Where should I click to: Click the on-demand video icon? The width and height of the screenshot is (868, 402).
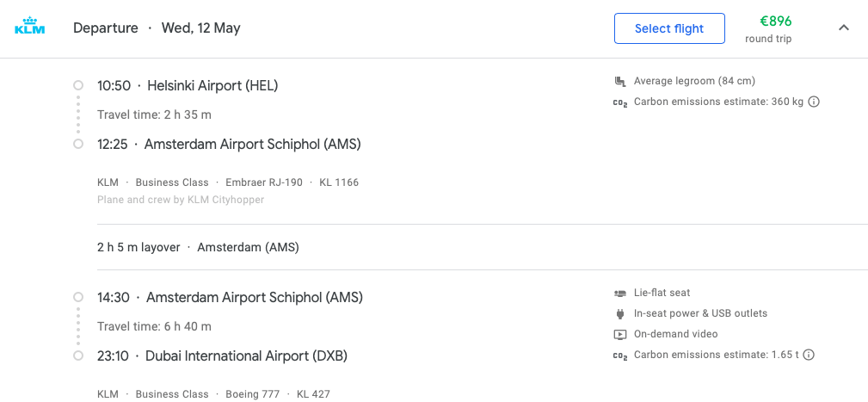620,335
